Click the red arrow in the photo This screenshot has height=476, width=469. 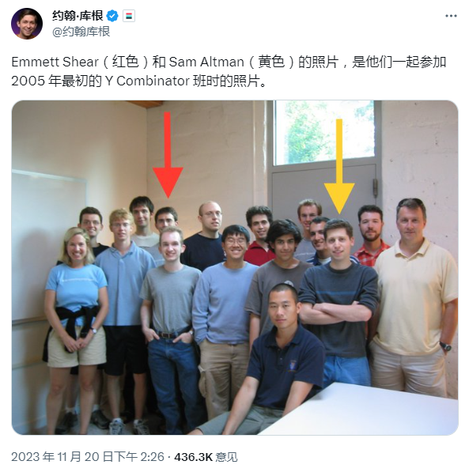167,154
